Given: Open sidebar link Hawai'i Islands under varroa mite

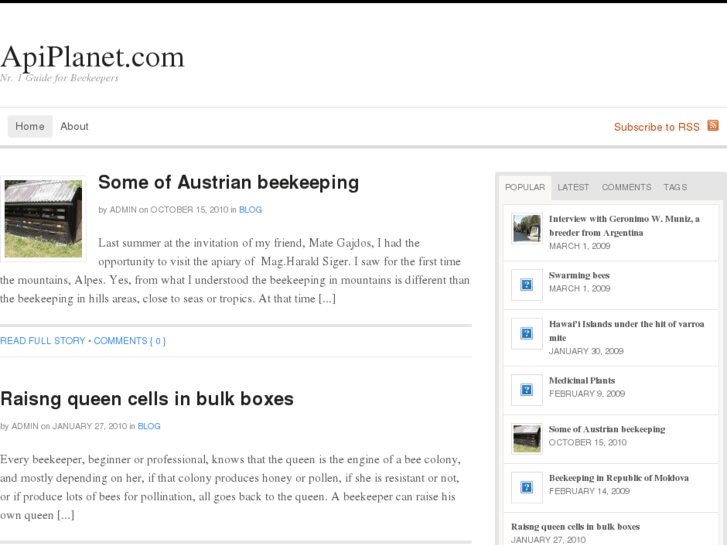Looking at the screenshot, I should 626,331.
